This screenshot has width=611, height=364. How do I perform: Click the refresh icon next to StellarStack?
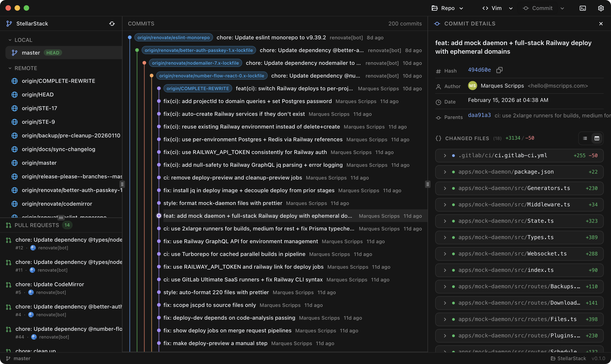tap(112, 24)
